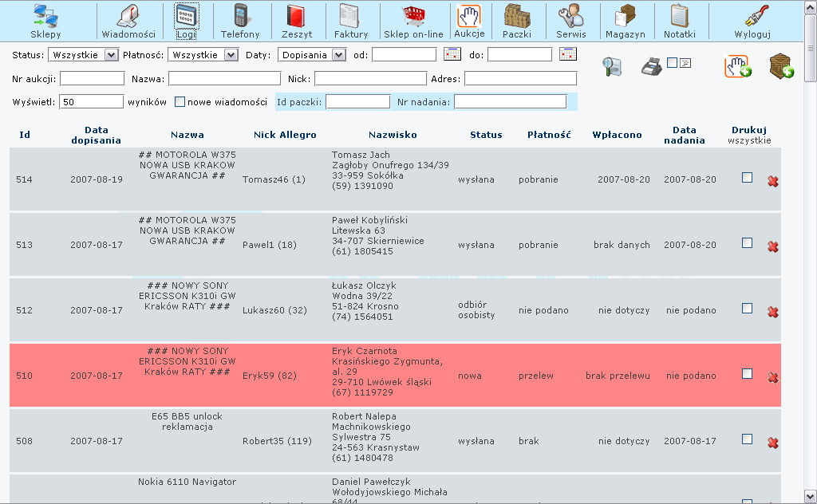The image size is (817, 504).
Task: Click the vertical scrollbar down arrow
Action: point(811,496)
